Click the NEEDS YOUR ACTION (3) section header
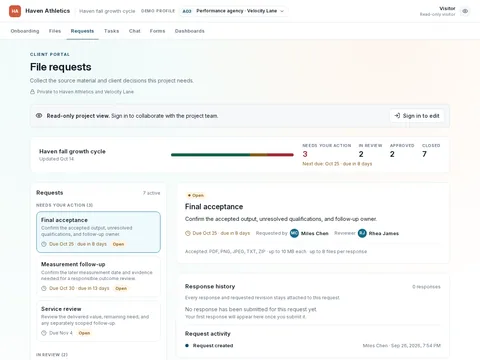 (x=64, y=205)
